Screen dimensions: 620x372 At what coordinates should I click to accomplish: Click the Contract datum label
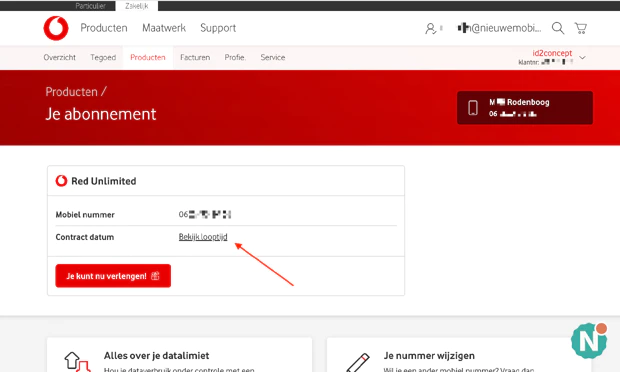85,237
